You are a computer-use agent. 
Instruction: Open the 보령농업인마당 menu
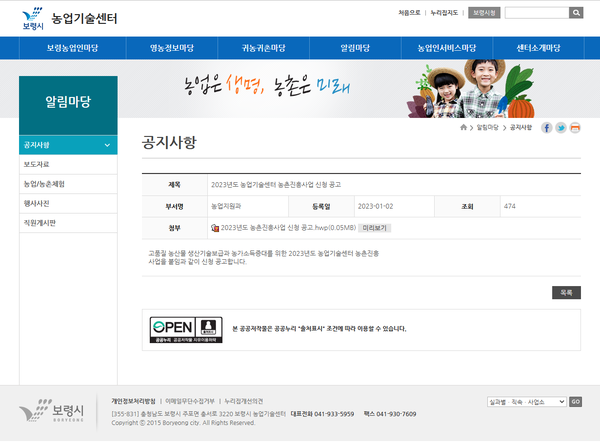pos(72,48)
